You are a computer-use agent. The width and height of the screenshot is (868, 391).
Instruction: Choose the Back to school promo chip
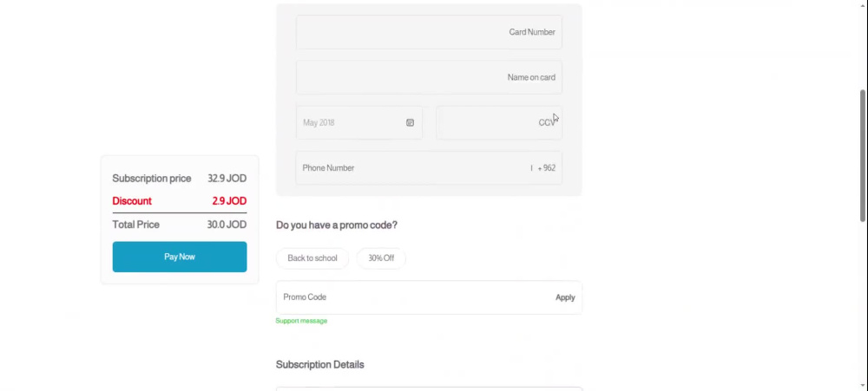click(x=312, y=258)
